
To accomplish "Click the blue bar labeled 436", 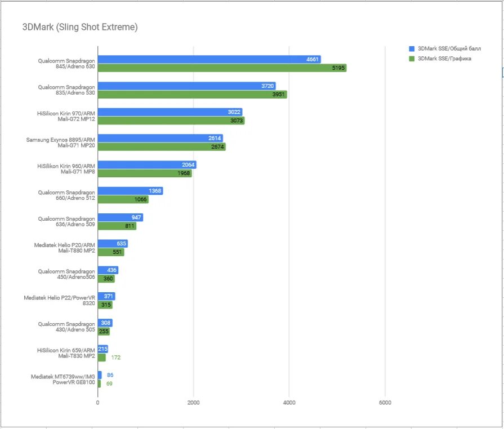I will coord(108,270).
